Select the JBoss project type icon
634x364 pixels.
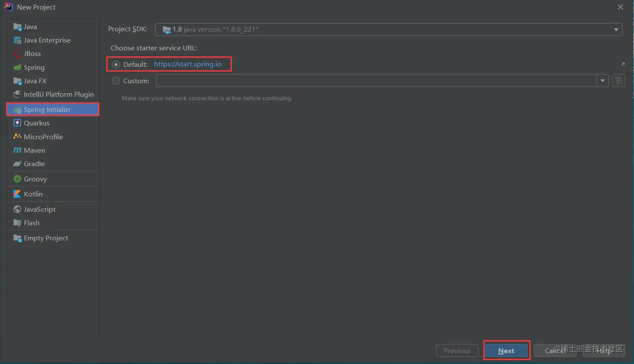17,54
